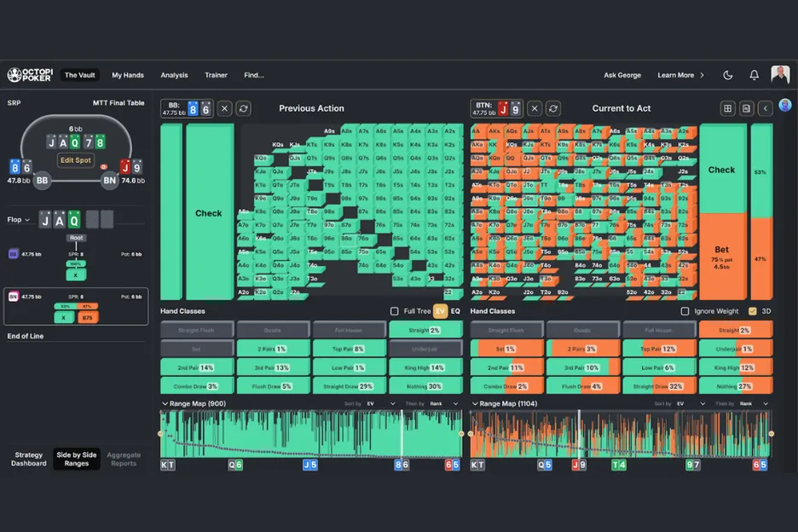This screenshot has height=532, width=798.
Task: Refresh the BTN hand selection
Action: [553, 108]
